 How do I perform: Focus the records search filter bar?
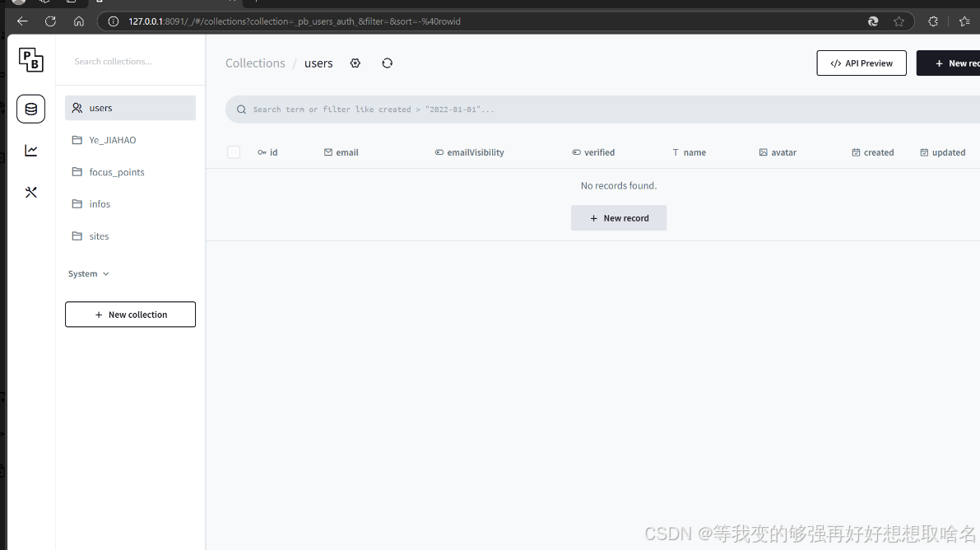point(602,110)
